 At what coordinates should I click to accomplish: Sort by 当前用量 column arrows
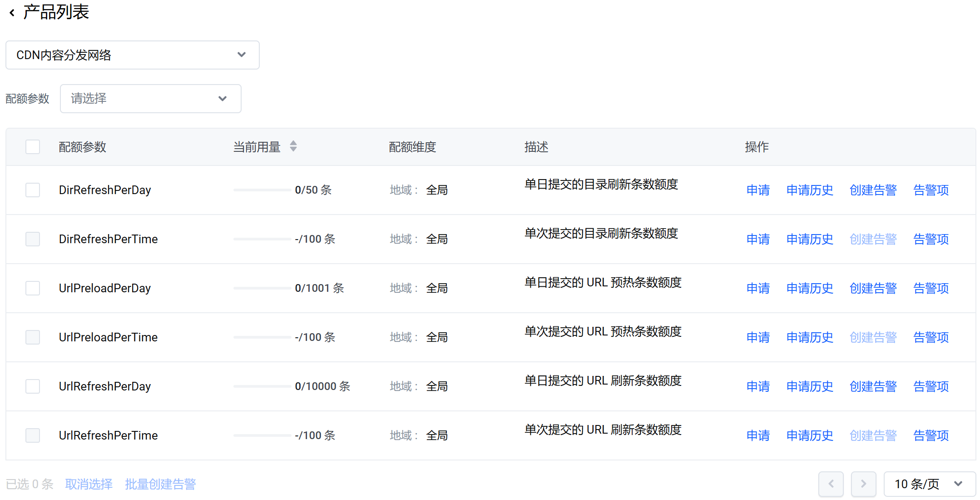pyautogui.click(x=293, y=146)
